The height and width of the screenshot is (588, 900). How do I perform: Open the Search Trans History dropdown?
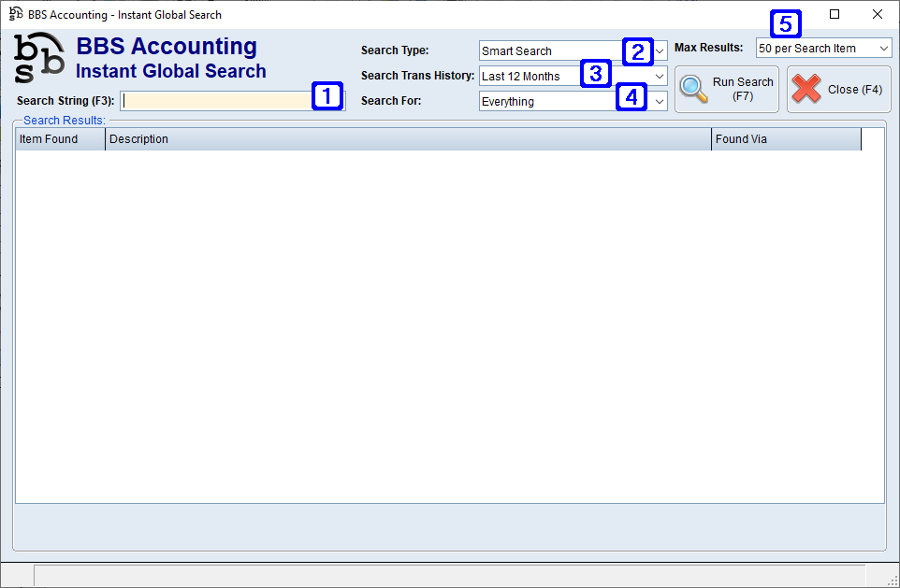coord(660,77)
